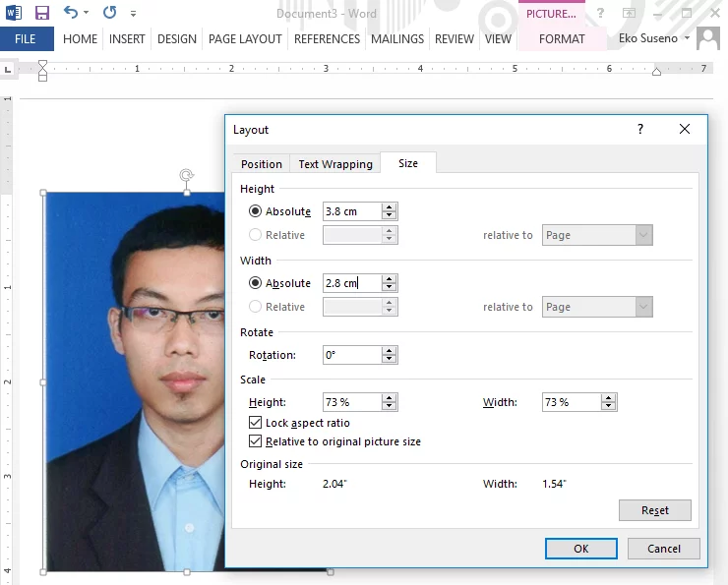728x585 pixels.
Task: Open the FILE menu
Action: (25, 39)
